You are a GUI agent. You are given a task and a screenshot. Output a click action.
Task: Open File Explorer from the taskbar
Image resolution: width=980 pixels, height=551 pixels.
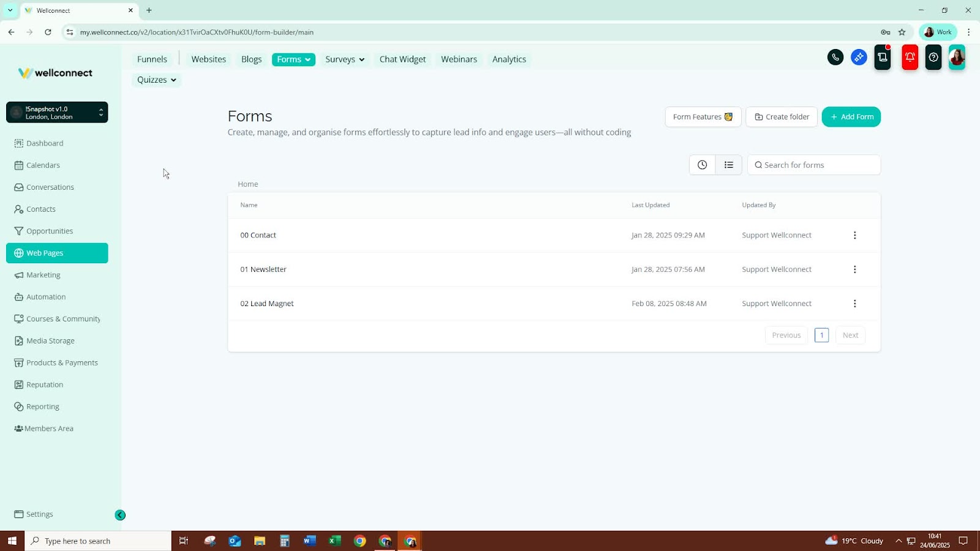point(260,541)
